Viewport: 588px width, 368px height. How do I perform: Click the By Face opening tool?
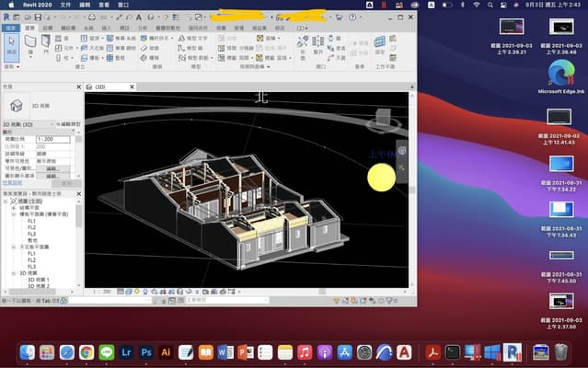[303, 46]
